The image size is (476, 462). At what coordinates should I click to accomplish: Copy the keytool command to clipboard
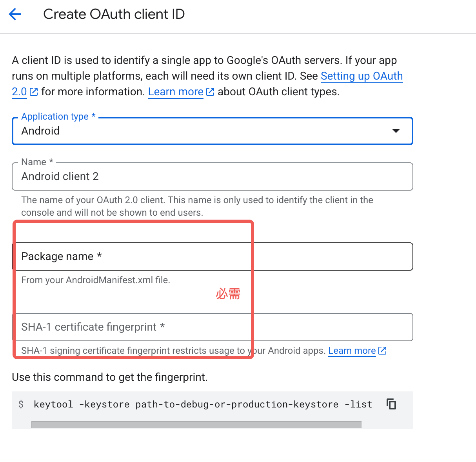click(391, 404)
